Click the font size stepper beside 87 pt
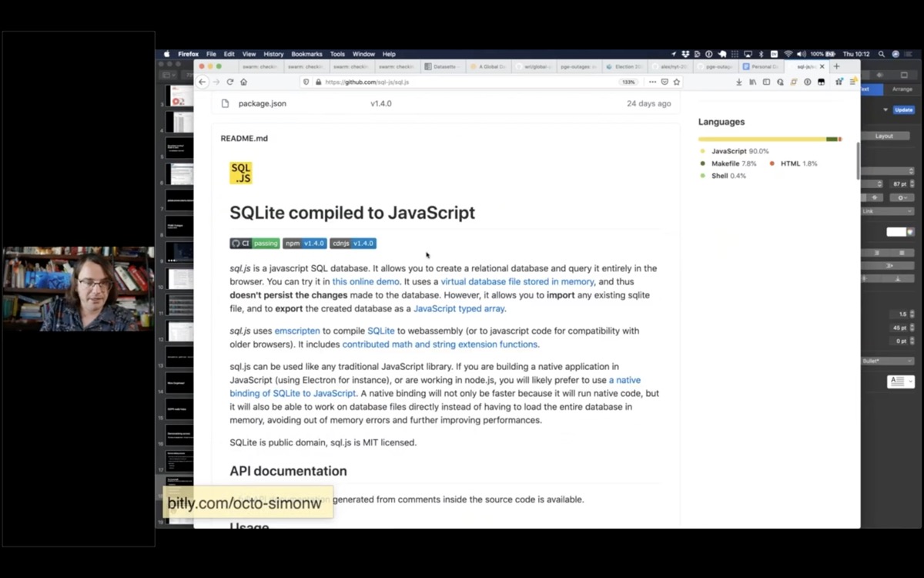Screen dimensions: 924x578 pos(912,183)
